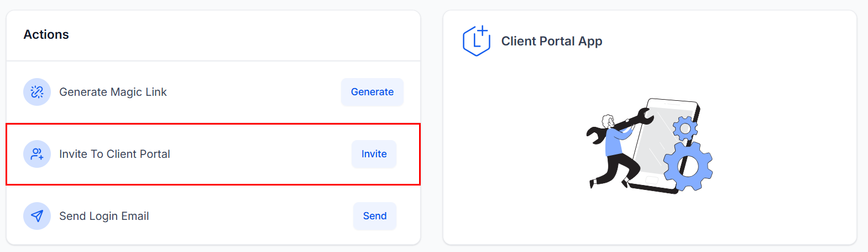868x252 pixels.
Task: Click the Client Portal App title
Action: (551, 42)
